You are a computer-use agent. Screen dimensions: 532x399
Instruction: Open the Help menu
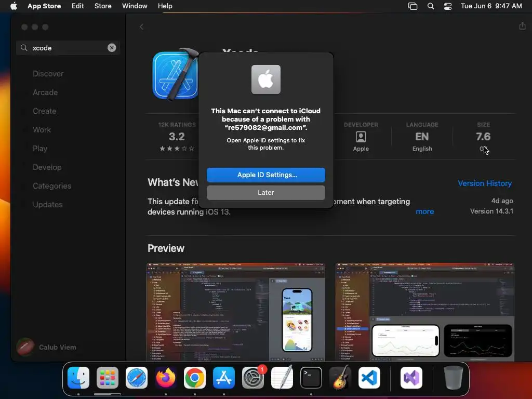(x=165, y=6)
